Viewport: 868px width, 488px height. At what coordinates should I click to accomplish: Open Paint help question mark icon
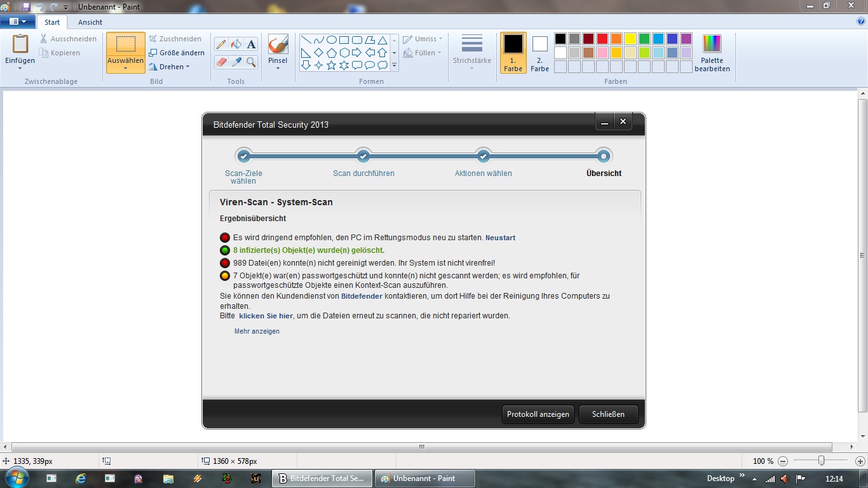861,22
